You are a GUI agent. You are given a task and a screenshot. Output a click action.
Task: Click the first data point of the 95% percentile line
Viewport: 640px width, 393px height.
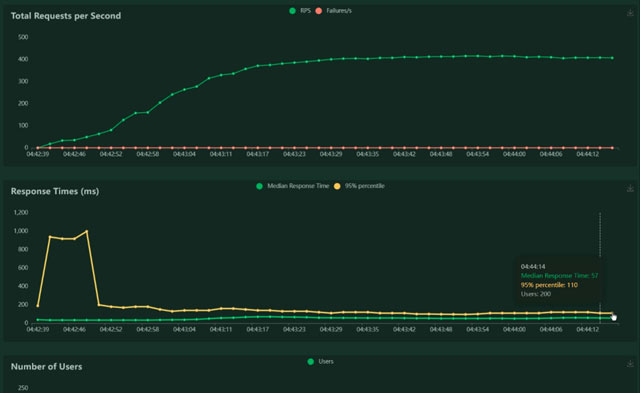tap(38, 306)
